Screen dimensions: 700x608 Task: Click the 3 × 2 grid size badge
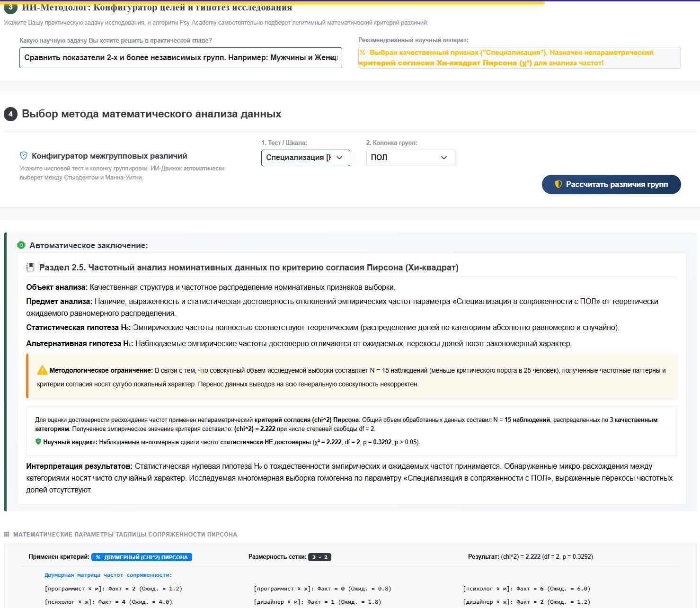pos(319,557)
